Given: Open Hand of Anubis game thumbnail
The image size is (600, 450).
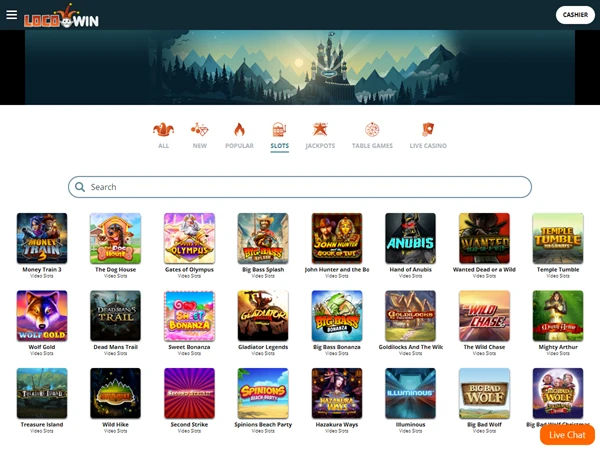Looking at the screenshot, I should pyautogui.click(x=410, y=238).
